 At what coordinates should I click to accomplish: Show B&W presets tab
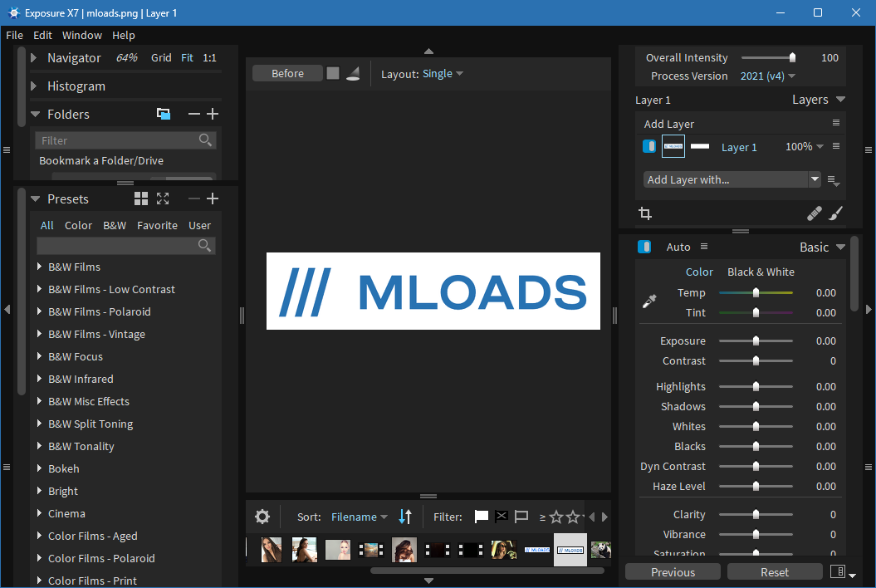pyautogui.click(x=115, y=225)
